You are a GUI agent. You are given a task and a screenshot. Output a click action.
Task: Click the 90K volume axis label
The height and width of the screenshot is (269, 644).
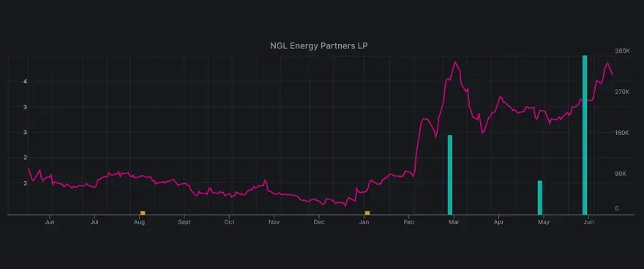[x=620, y=174]
